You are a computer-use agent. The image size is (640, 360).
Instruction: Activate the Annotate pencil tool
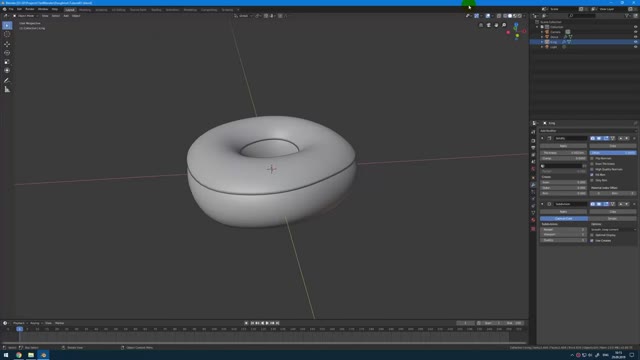pyautogui.click(x=7, y=80)
